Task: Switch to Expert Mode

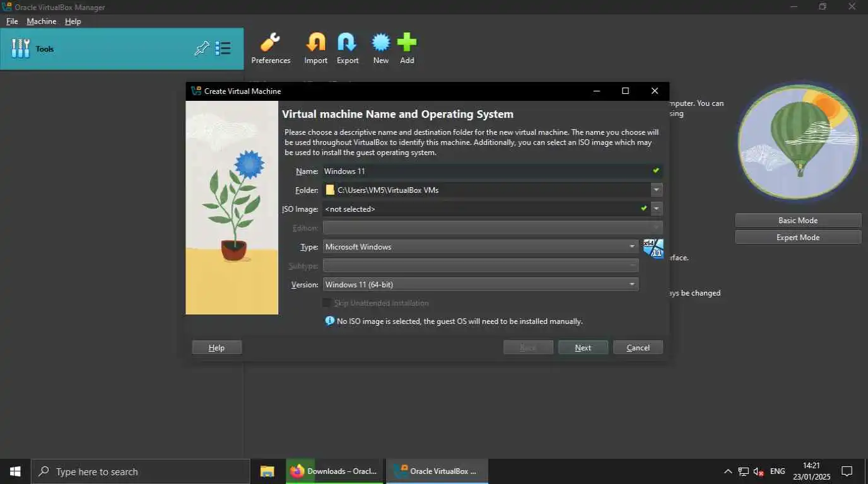Action: pyautogui.click(x=798, y=237)
